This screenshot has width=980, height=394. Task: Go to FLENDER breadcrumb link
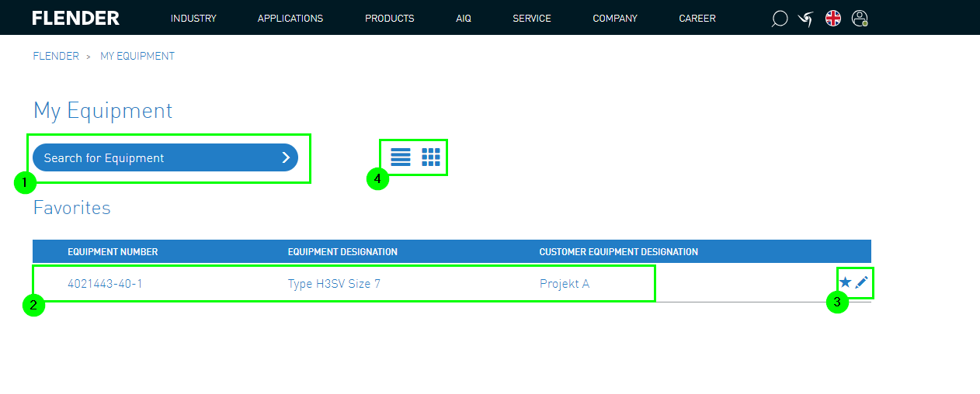coord(56,56)
